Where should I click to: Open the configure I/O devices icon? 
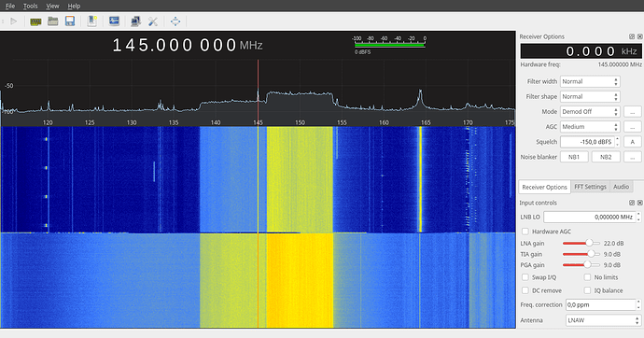[x=35, y=21]
